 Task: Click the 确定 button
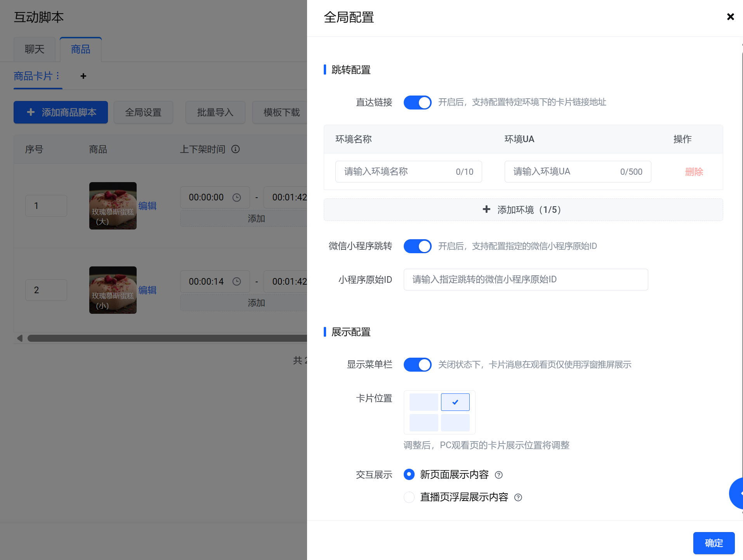713,543
